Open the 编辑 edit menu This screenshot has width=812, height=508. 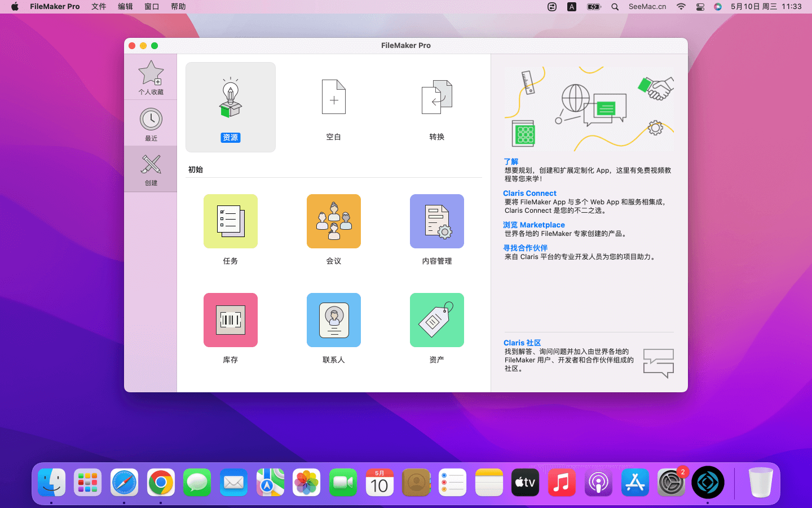(125, 7)
